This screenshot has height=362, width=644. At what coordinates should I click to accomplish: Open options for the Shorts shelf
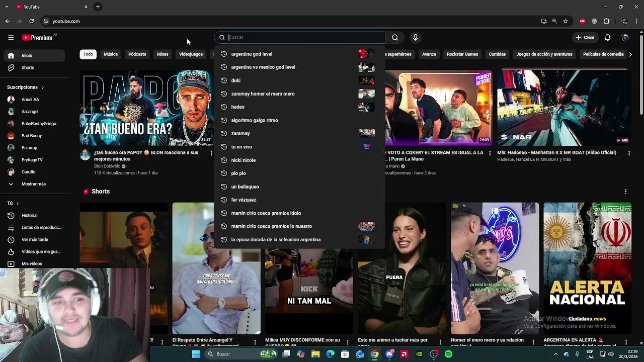tap(625, 192)
